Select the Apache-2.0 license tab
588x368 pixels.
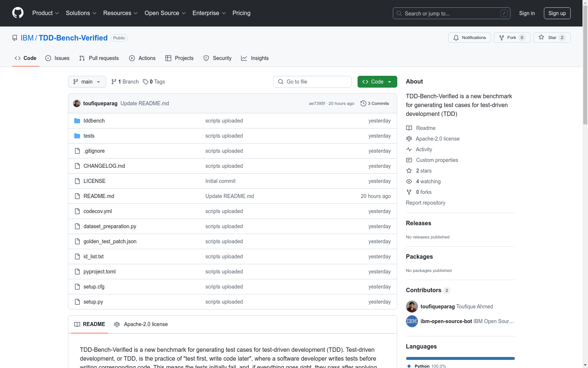tap(141, 324)
